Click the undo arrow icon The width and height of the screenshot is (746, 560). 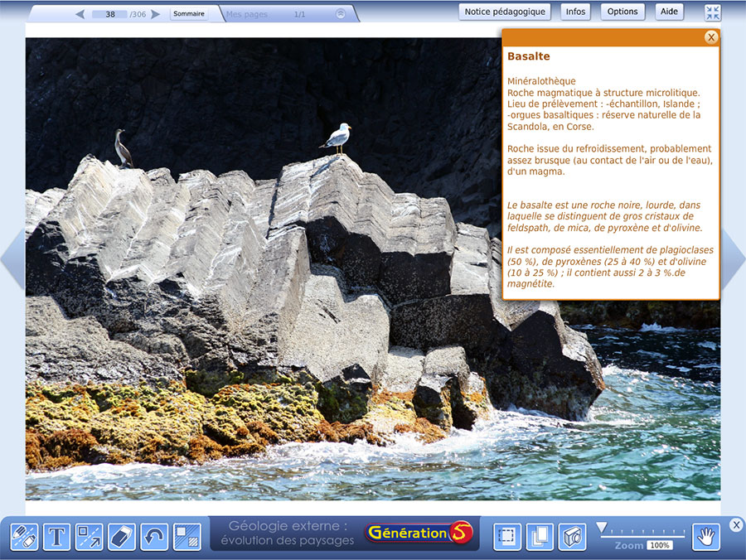coord(154,537)
